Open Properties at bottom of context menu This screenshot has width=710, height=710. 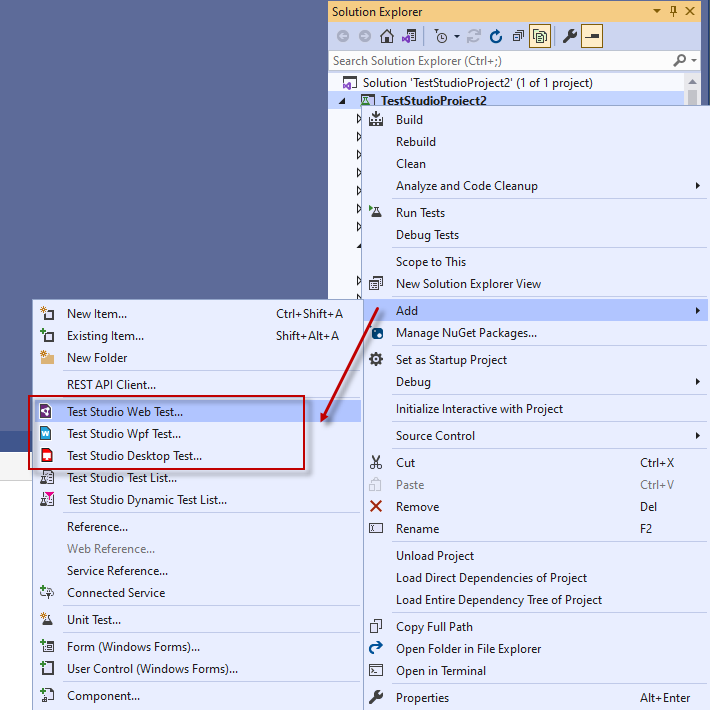coord(535,698)
